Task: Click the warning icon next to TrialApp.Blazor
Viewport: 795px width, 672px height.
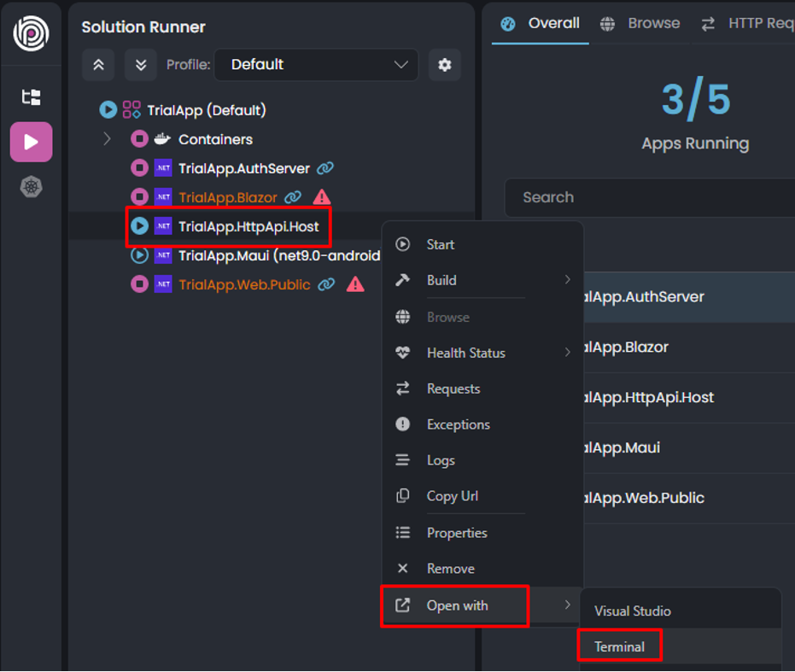Action: click(321, 197)
